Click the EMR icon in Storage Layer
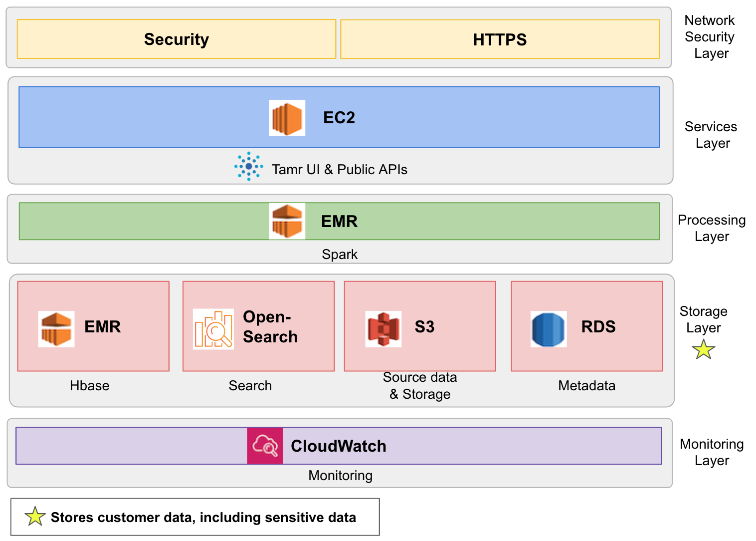Viewport: 756px width, 541px height. coord(56,329)
